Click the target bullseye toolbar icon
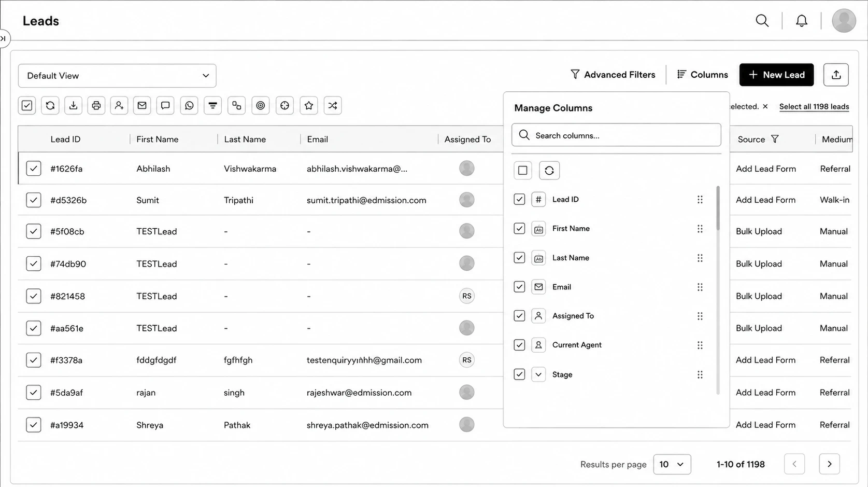The height and width of the screenshot is (487, 868). (x=261, y=105)
